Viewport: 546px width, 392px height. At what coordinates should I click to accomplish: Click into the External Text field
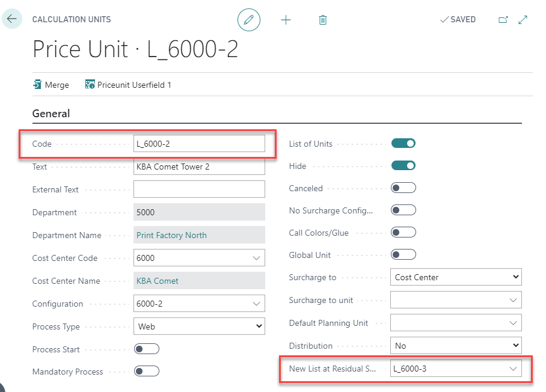(x=198, y=189)
